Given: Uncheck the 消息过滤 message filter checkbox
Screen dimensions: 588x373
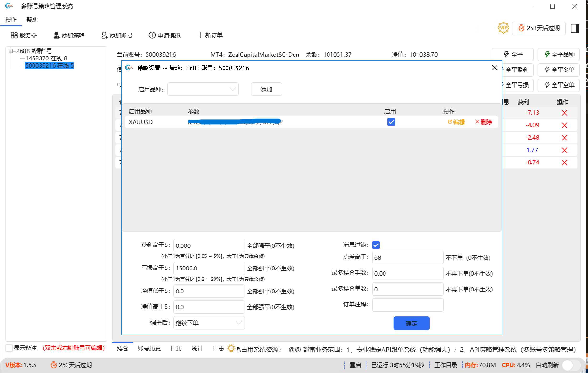Looking at the screenshot, I should tap(376, 245).
